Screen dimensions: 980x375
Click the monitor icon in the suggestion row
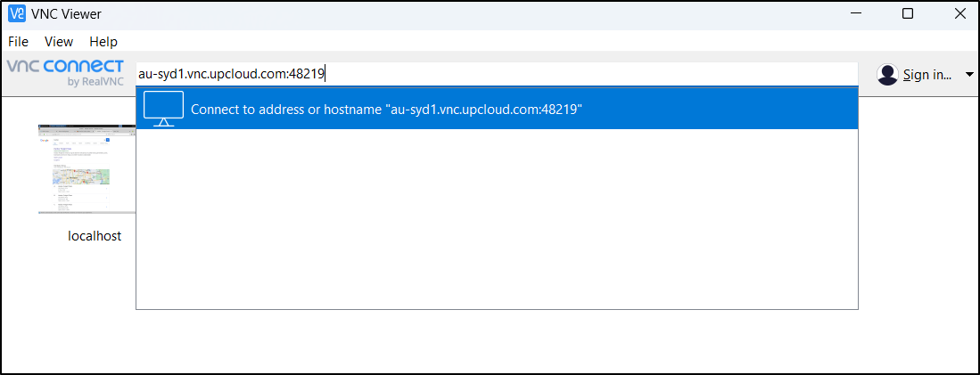(163, 109)
